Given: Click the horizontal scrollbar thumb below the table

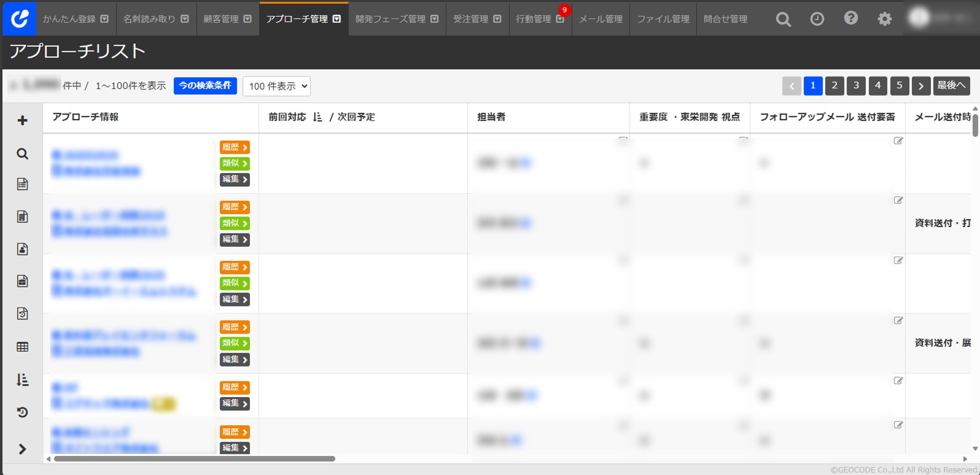Looking at the screenshot, I should click(194, 458).
